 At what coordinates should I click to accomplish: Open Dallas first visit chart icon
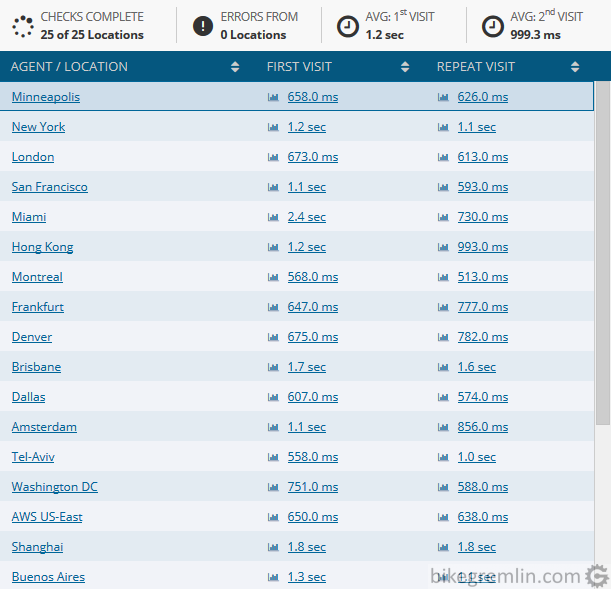[x=273, y=397]
